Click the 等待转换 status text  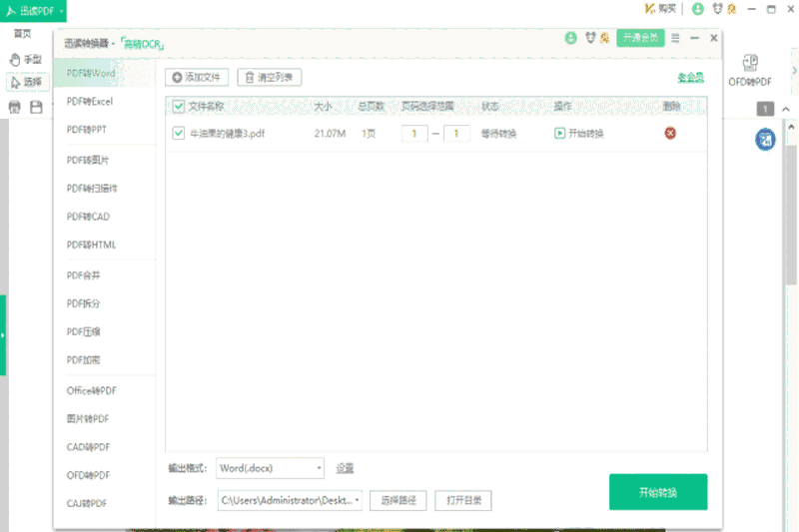498,134
